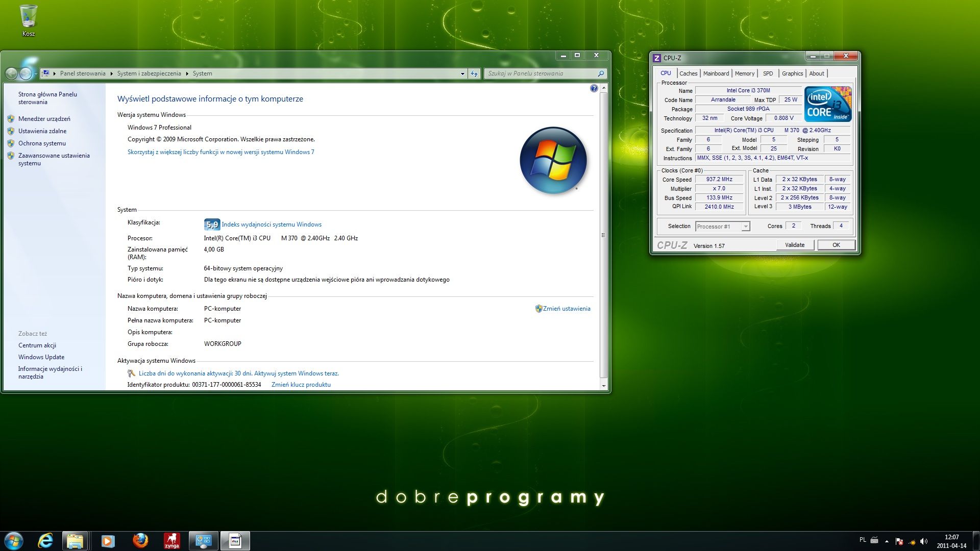Image resolution: width=980 pixels, height=551 pixels.
Task: Show hidden tray icons arrow
Action: point(887,541)
